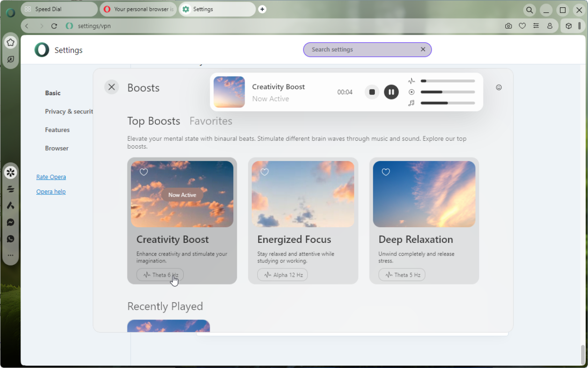This screenshot has height=368, width=588.
Task: Open the browser profile icon
Action: (x=550, y=26)
